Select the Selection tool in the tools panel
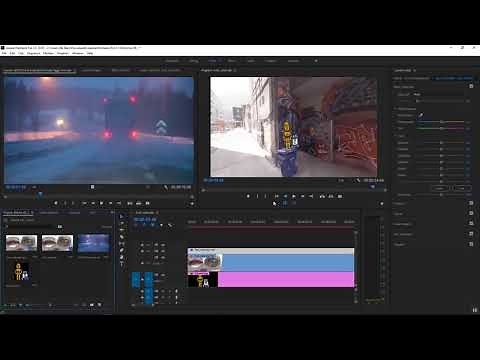The height and width of the screenshot is (360, 480). tap(122, 217)
